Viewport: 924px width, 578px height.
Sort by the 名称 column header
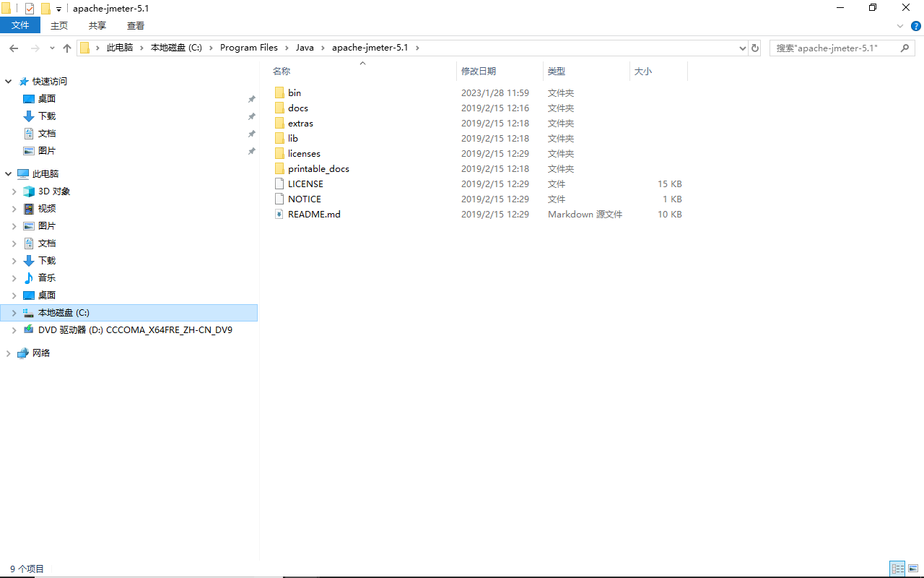(282, 71)
